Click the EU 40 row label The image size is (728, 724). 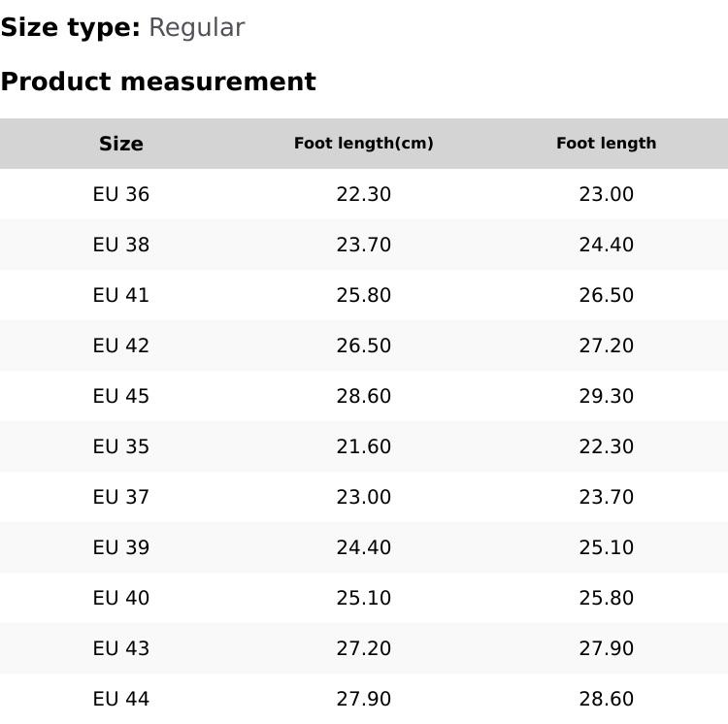coord(121,598)
